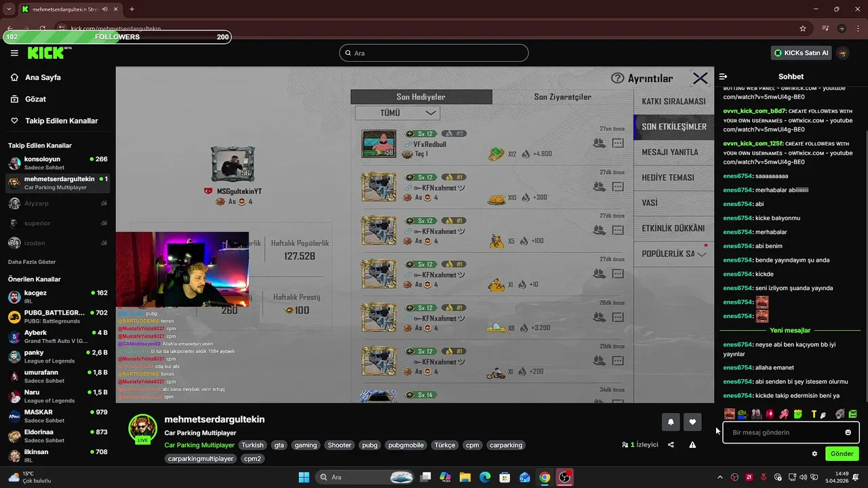The height and width of the screenshot is (488, 868).
Task: Click the MSGgultekinYT profile avatar
Action: pos(233,164)
